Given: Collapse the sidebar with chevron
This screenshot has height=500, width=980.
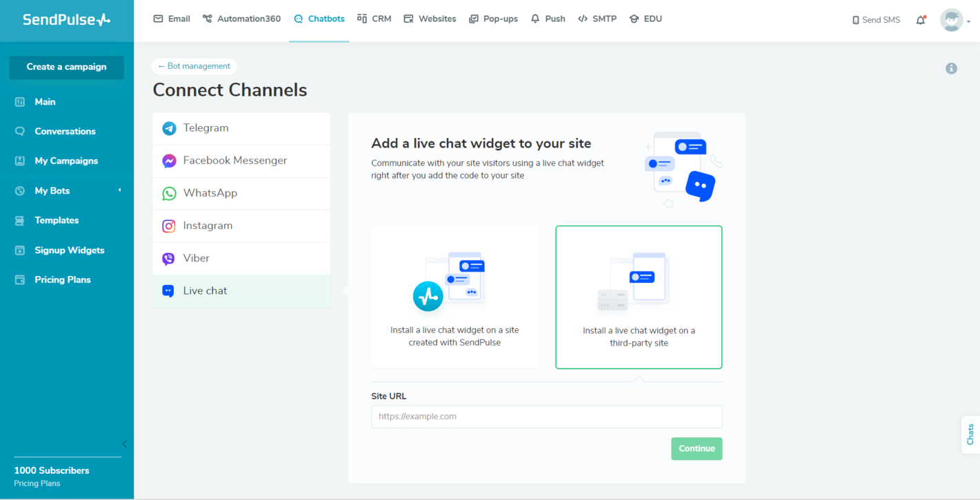Looking at the screenshot, I should point(124,444).
